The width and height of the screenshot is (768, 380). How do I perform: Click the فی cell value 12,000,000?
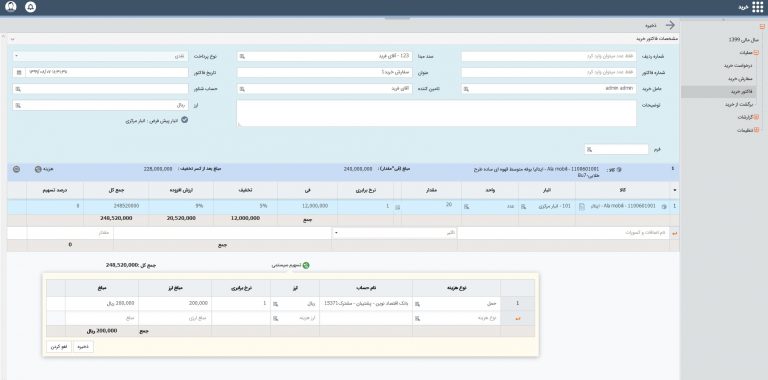[307, 207]
